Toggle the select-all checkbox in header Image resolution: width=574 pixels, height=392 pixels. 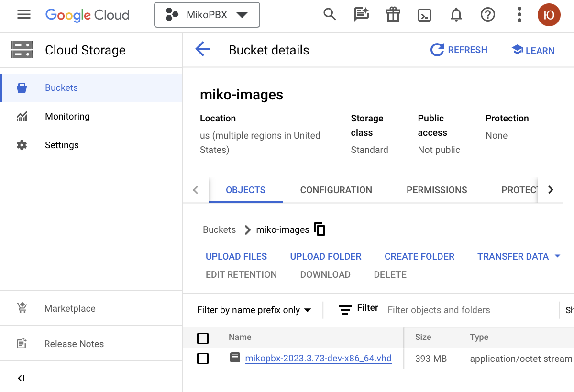[x=203, y=338]
